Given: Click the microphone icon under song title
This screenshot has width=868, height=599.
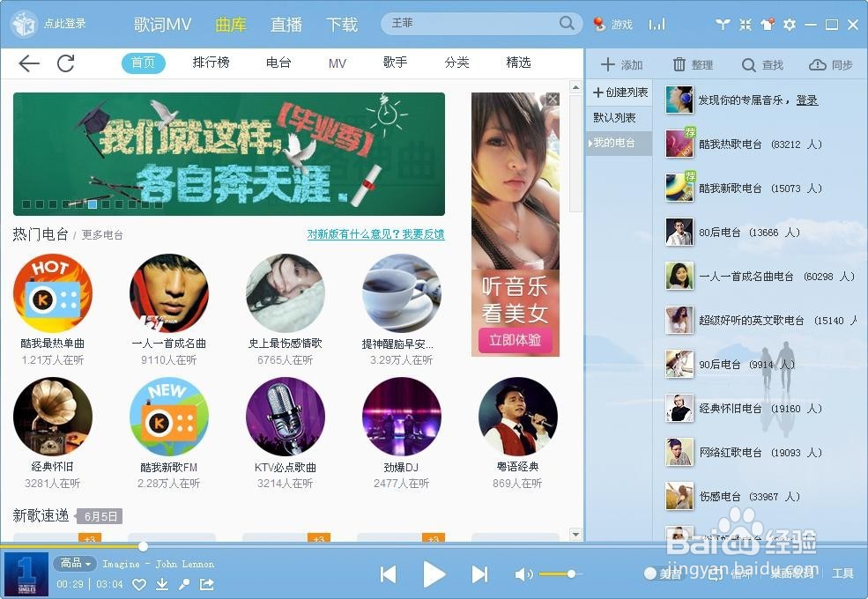Looking at the screenshot, I should (x=184, y=584).
